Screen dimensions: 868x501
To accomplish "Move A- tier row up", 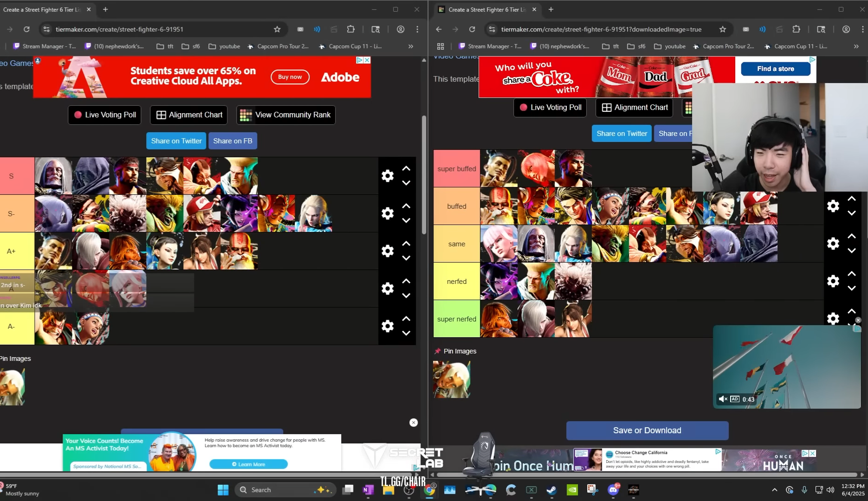I will (x=406, y=319).
